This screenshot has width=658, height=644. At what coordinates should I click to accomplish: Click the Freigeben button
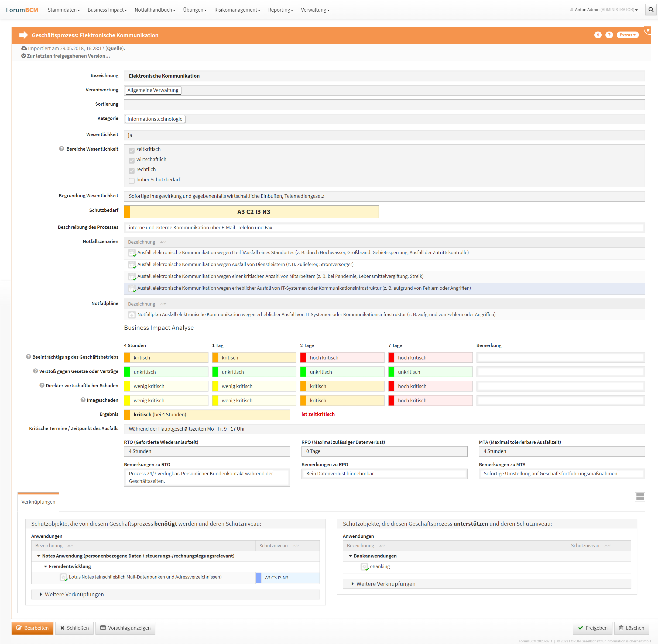[x=592, y=628]
